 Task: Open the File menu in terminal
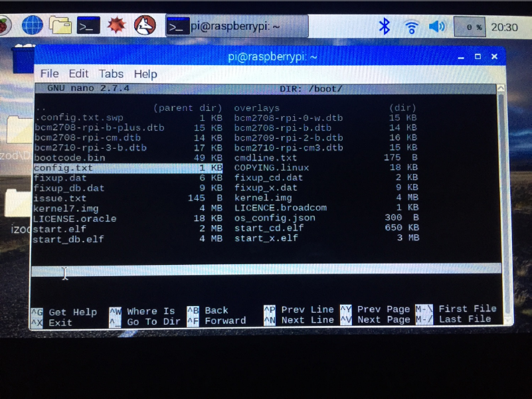coord(50,74)
